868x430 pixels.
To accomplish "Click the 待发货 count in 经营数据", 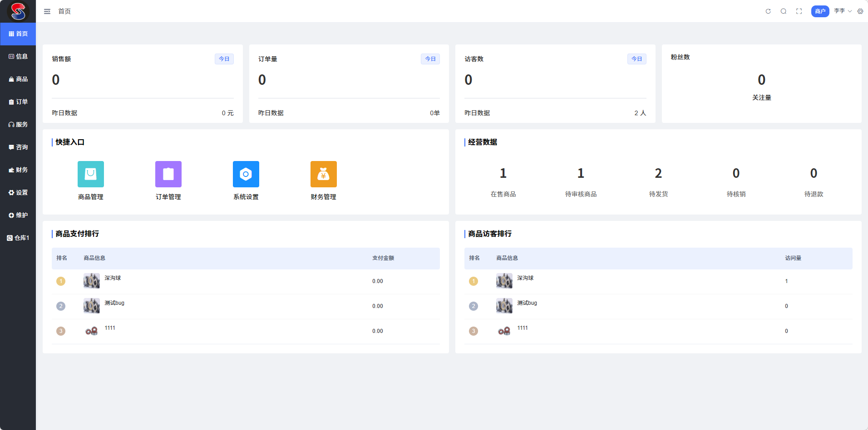I will 658,173.
